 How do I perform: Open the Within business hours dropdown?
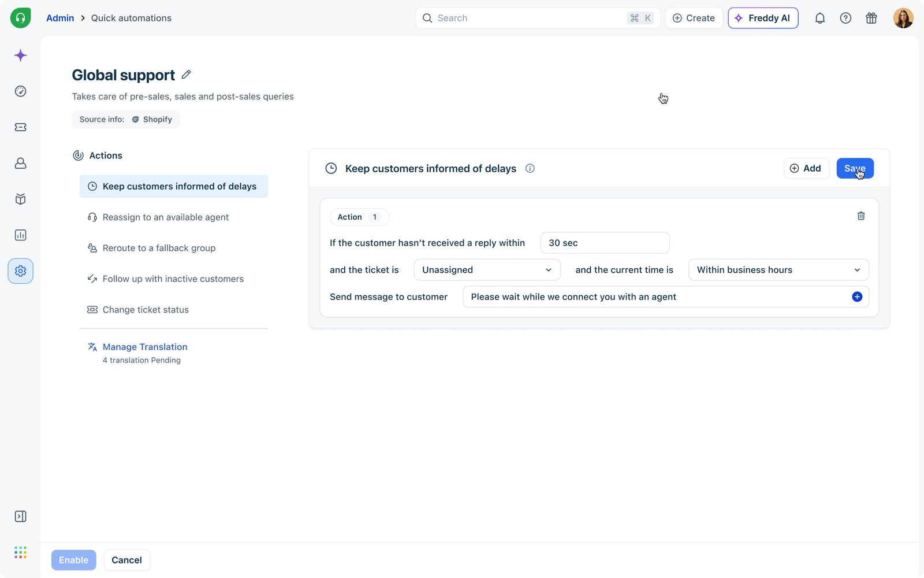coord(778,270)
